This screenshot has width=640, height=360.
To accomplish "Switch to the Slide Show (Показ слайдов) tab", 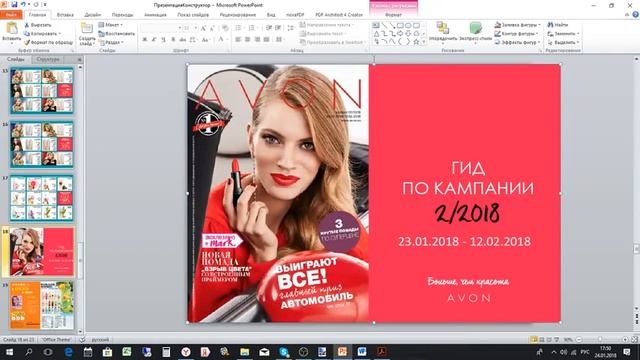I will 193,15.
